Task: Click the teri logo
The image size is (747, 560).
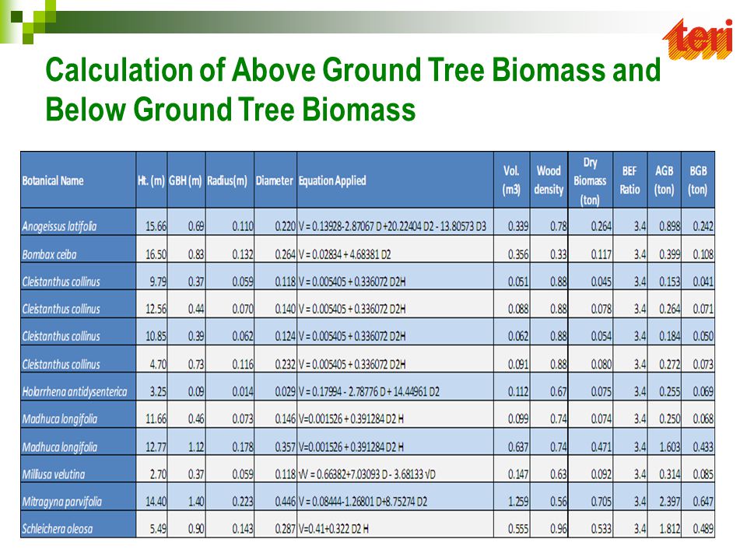Action: pyautogui.click(x=697, y=39)
